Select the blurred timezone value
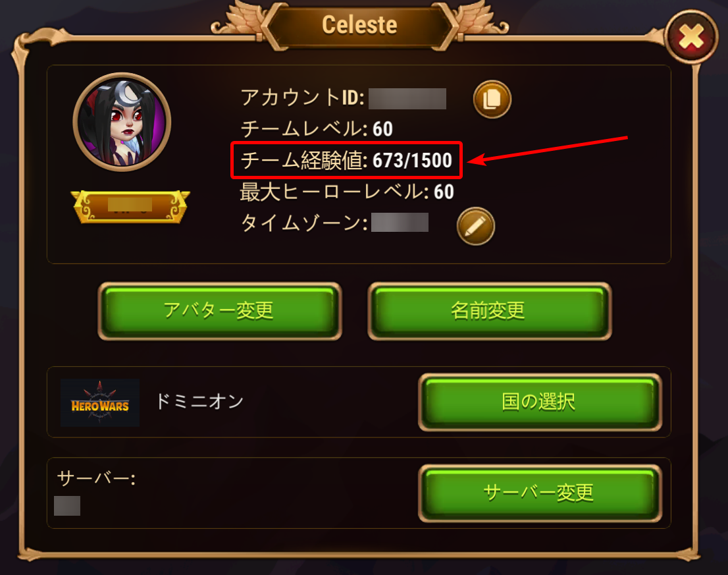Viewport: 728px width, 575px height. 400,223
